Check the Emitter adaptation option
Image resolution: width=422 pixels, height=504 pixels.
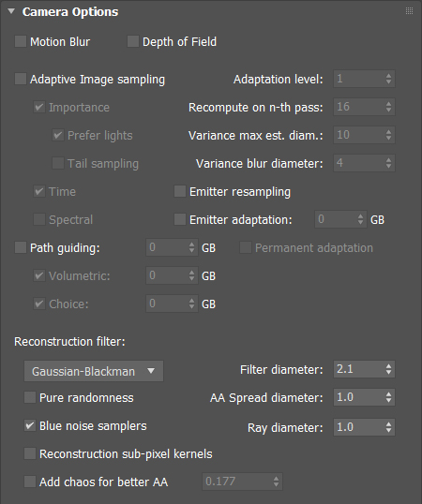pos(180,219)
